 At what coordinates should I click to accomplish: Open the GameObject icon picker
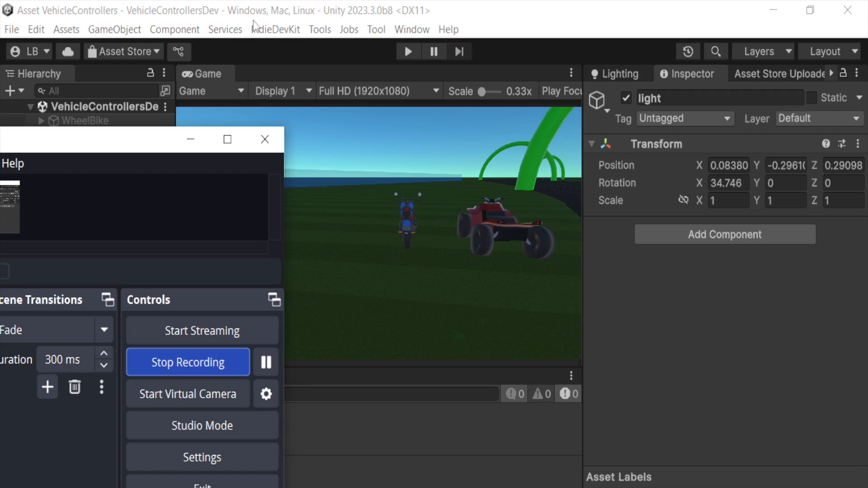pyautogui.click(x=599, y=101)
